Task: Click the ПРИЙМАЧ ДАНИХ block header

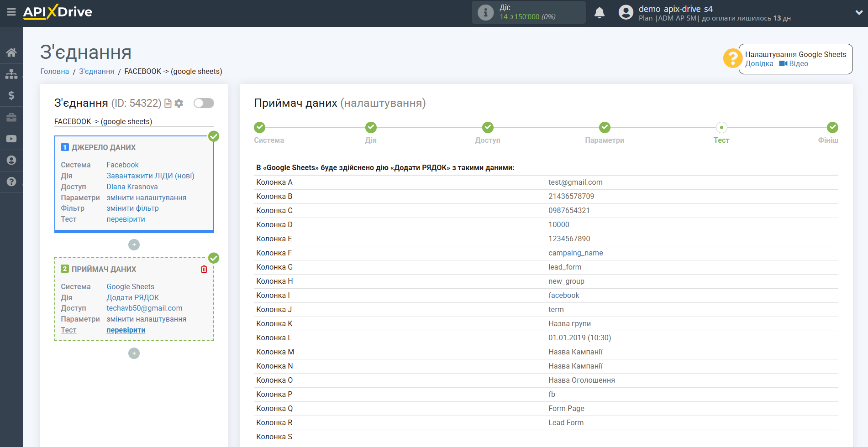Action: 104,269
